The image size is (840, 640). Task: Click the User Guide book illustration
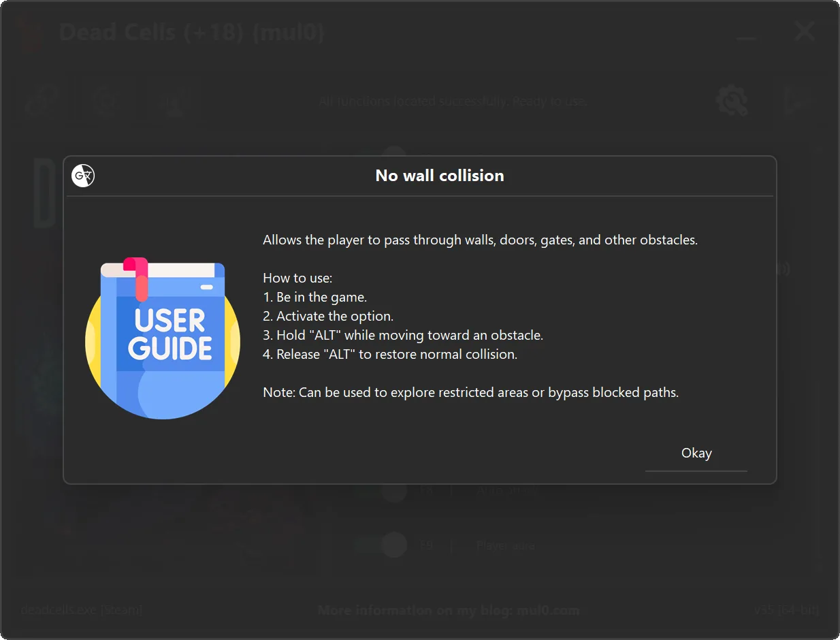point(163,338)
